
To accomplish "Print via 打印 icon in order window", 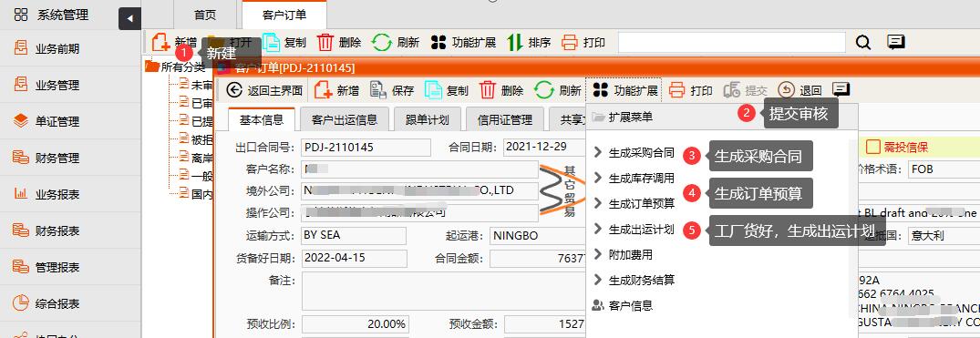I will tap(676, 90).
